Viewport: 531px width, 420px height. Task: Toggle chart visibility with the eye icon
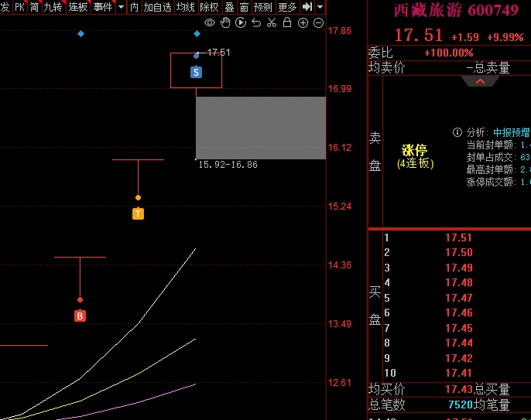coord(210,22)
